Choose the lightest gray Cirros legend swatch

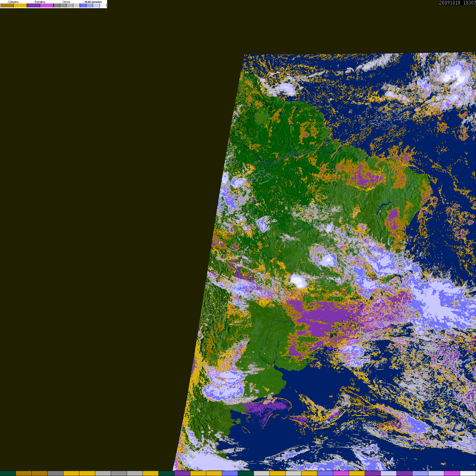[76, 5]
